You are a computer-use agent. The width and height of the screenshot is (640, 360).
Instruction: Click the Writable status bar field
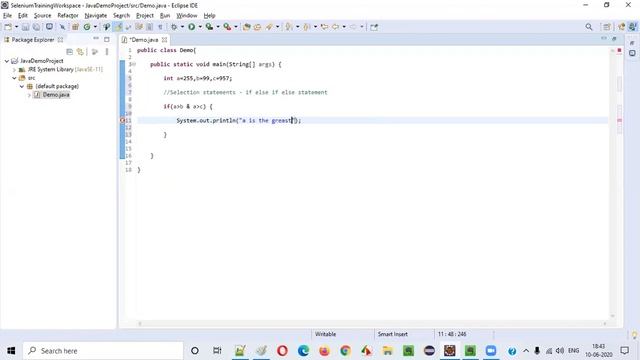pos(325,334)
